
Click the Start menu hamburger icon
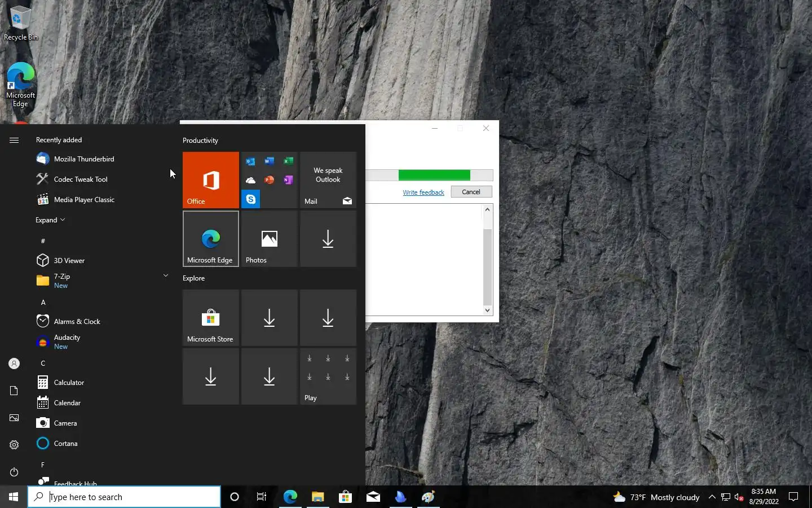[x=14, y=140]
